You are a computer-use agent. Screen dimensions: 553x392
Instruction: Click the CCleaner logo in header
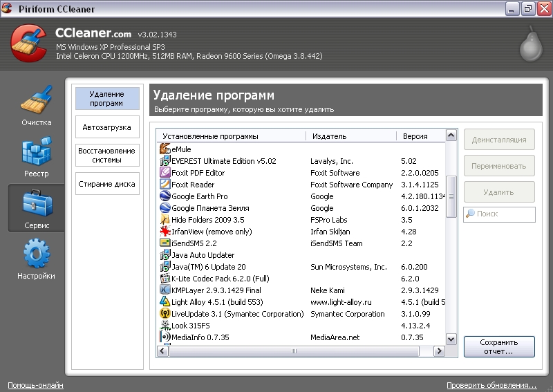pyautogui.click(x=29, y=44)
